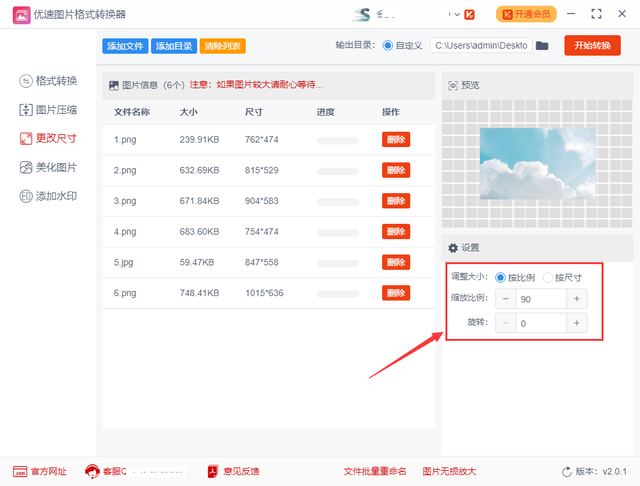This screenshot has height=486, width=640.
Task: Choose the 按比例 by-ratio radio option
Action: (500, 278)
